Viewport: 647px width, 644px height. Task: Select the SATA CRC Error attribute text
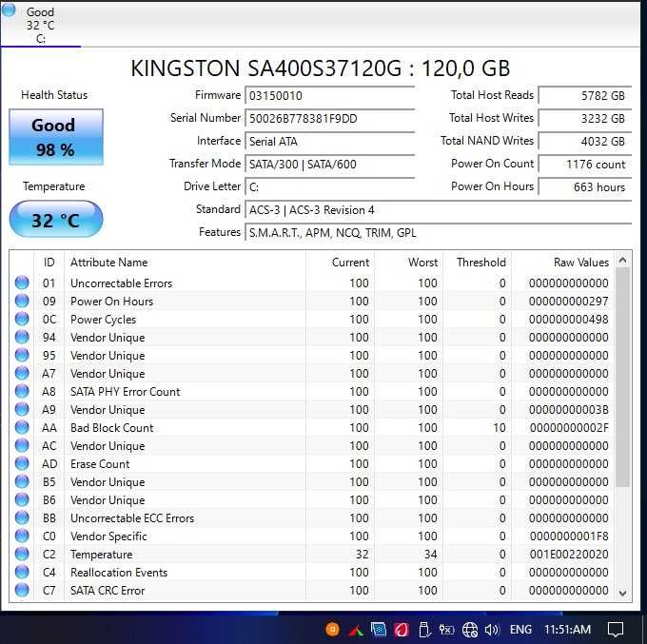pos(108,591)
